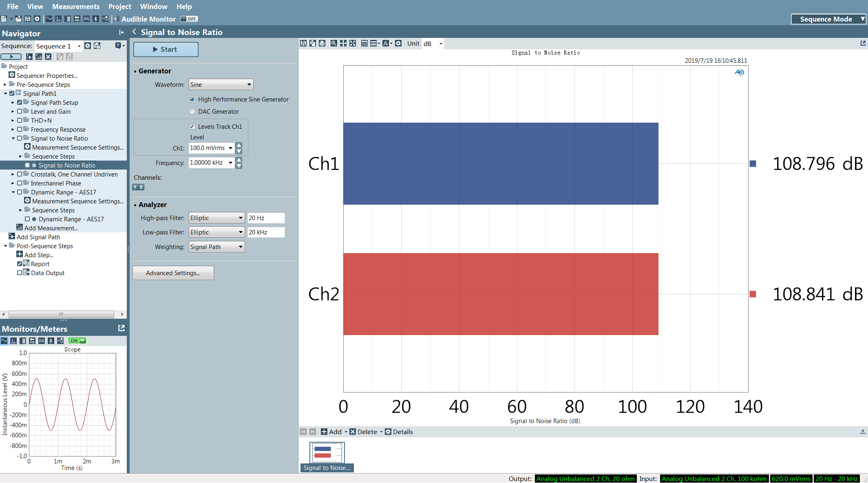Open the Waveform Sine dropdown

pyautogui.click(x=221, y=84)
